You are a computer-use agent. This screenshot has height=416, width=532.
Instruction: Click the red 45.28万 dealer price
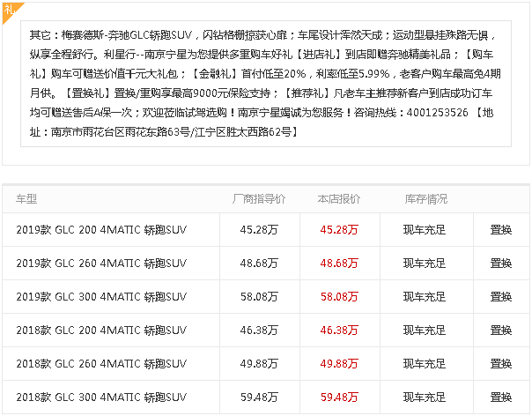[x=339, y=230]
